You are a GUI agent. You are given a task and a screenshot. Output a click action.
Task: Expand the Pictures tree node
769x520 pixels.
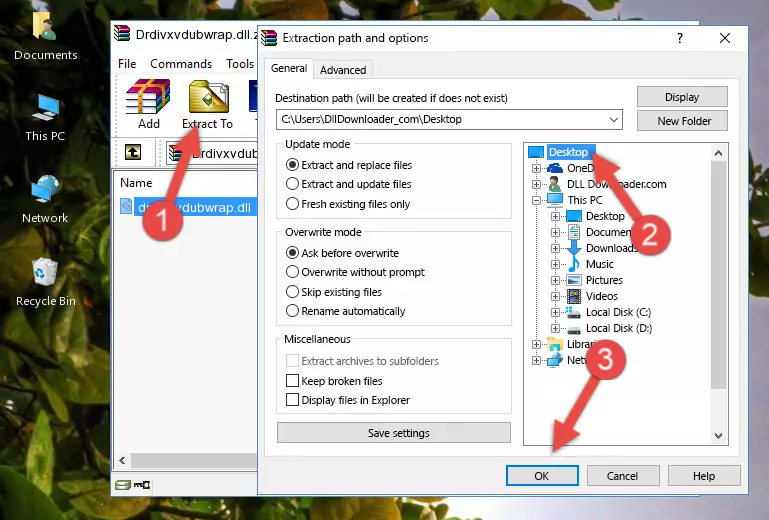click(x=555, y=281)
